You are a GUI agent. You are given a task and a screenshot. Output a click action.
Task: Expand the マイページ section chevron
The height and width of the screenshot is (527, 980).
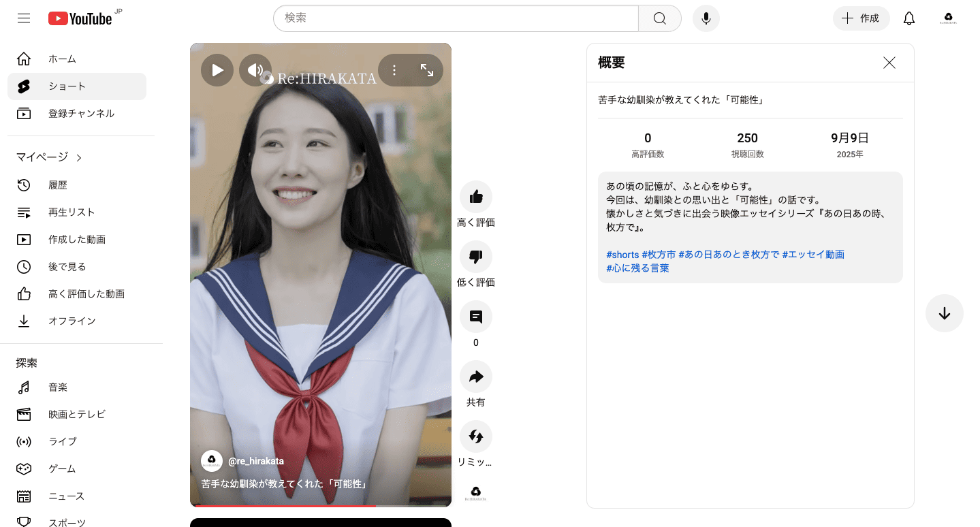(x=78, y=157)
